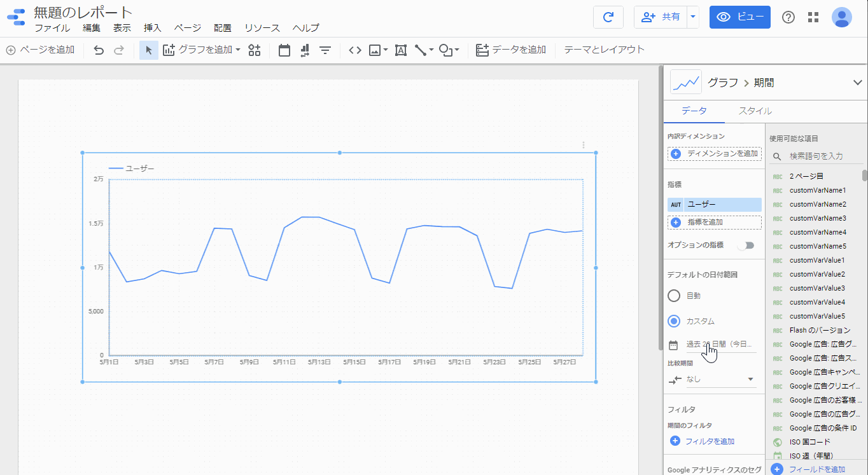
Task: Open the custom date range selector
Action: [x=720, y=344]
